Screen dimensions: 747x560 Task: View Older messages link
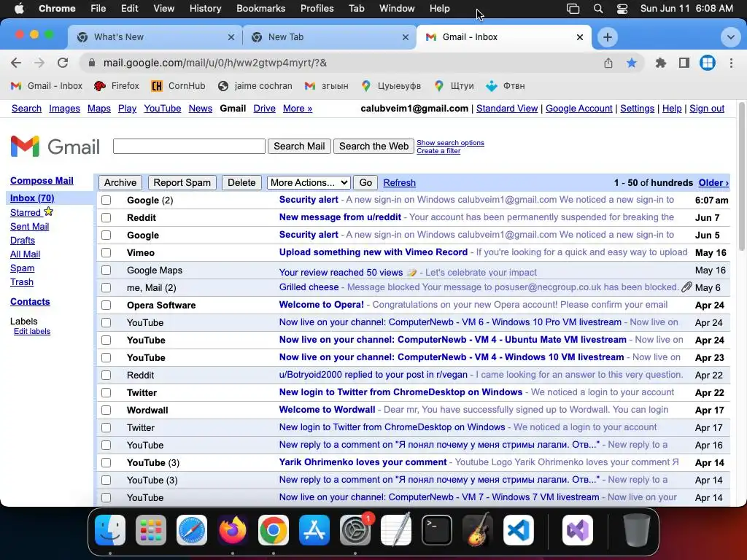click(713, 182)
